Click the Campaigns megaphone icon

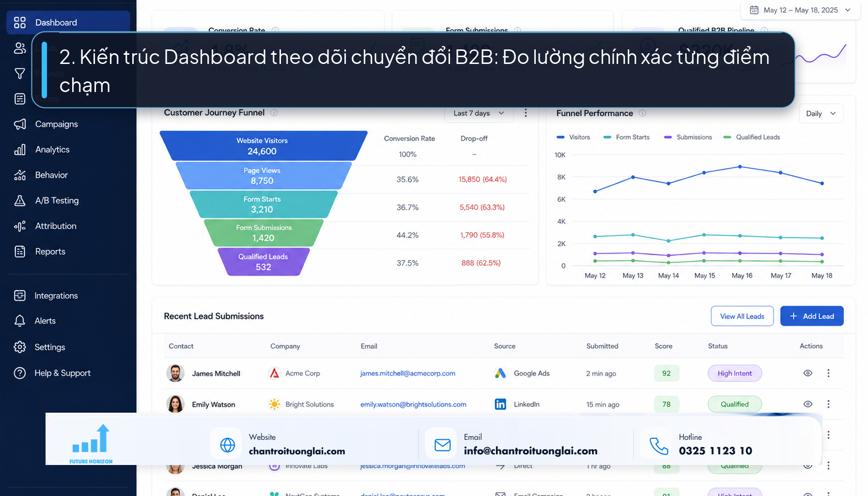[x=20, y=124]
